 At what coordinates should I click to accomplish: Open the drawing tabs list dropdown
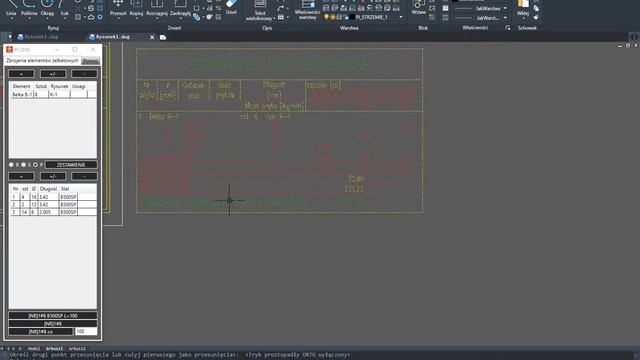pyautogui.click(x=10, y=37)
